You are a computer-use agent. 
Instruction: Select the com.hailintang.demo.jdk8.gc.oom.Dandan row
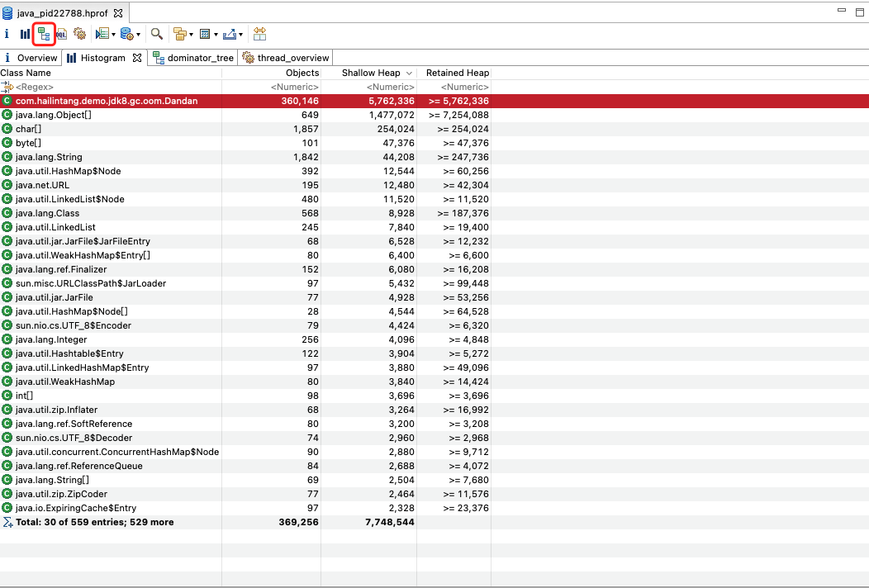pos(434,101)
